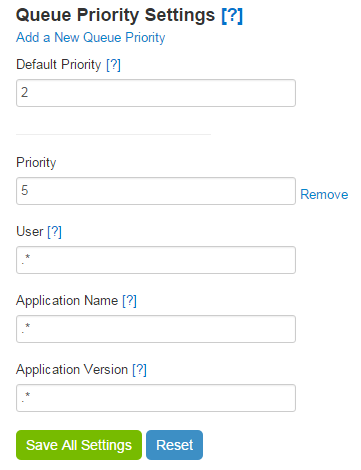361x470 pixels.
Task: Open the User field help [?] link
Action: 54,232
